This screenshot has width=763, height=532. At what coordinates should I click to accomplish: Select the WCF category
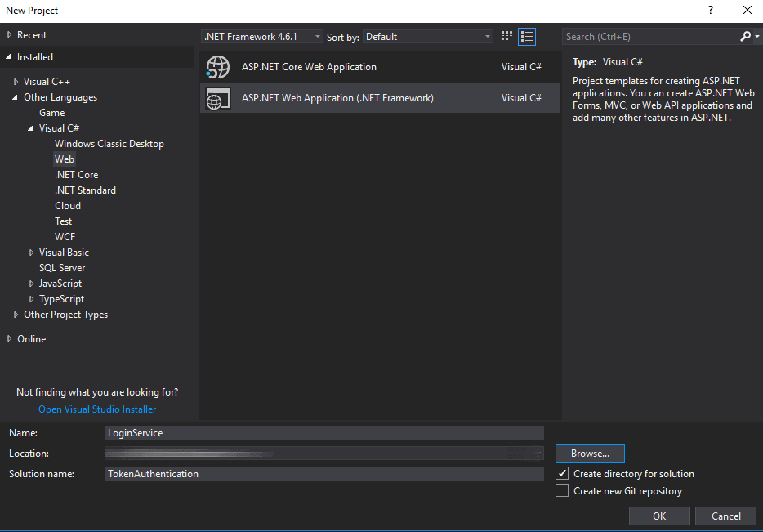click(65, 237)
